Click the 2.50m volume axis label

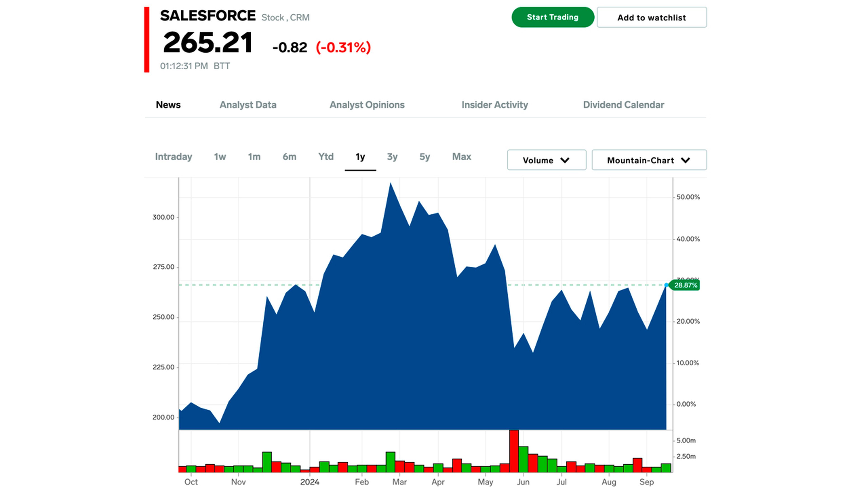[x=686, y=456]
